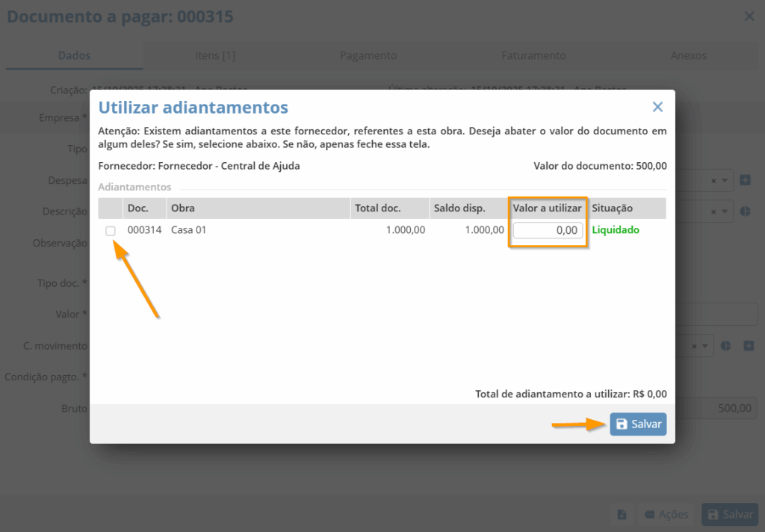
Task: Close the Utilizar adiantamentos dialog
Action: (x=657, y=107)
